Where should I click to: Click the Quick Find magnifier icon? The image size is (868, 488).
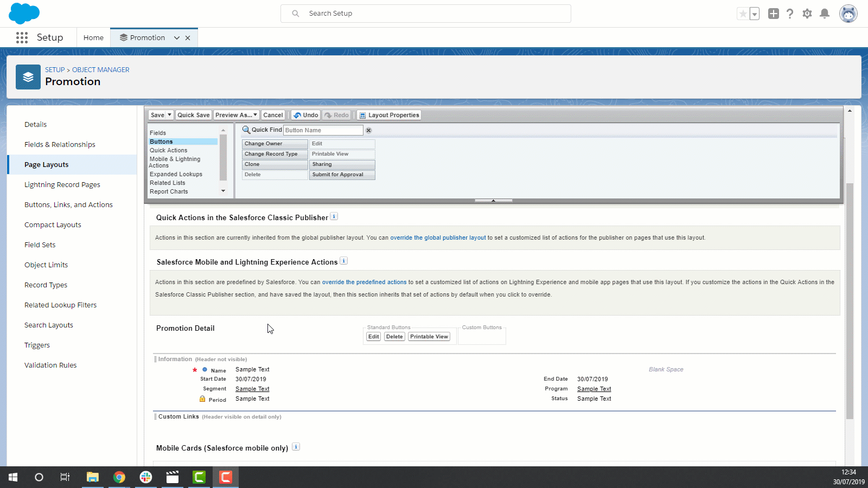(x=246, y=130)
